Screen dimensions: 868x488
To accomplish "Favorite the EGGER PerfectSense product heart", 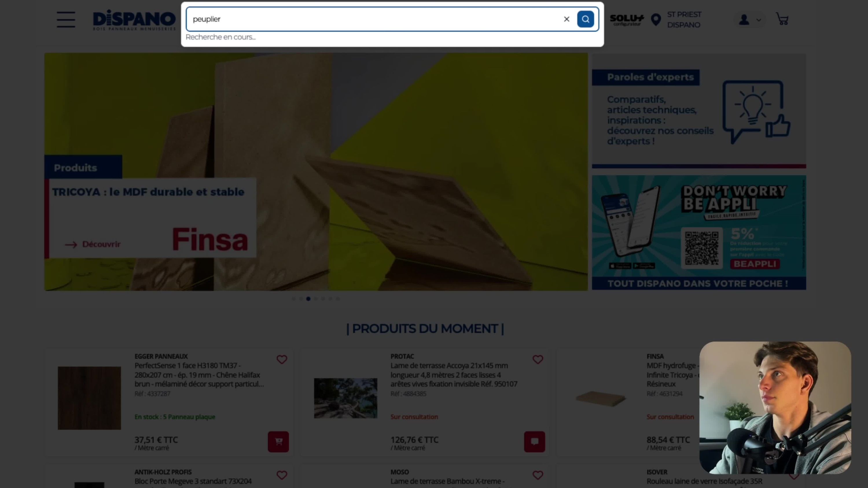I will tap(282, 359).
